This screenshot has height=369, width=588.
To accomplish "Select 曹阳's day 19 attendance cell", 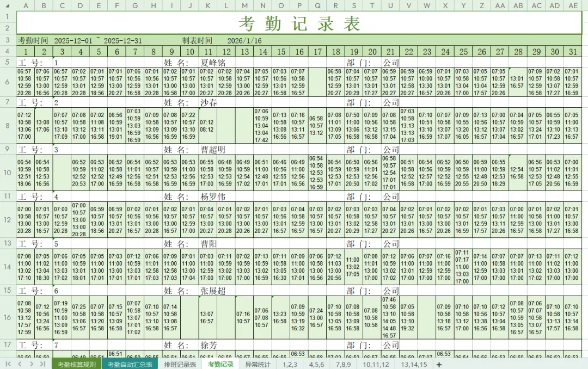I will (x=354, y=267).
